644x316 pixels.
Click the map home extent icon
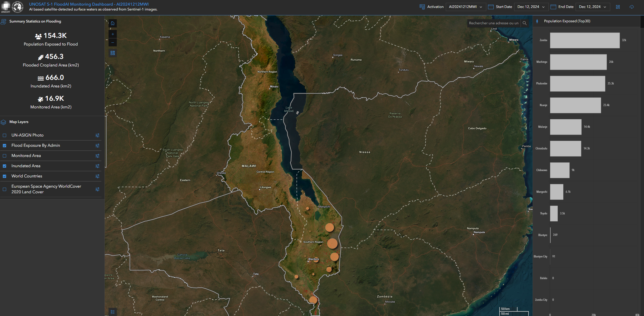(113, 24)
